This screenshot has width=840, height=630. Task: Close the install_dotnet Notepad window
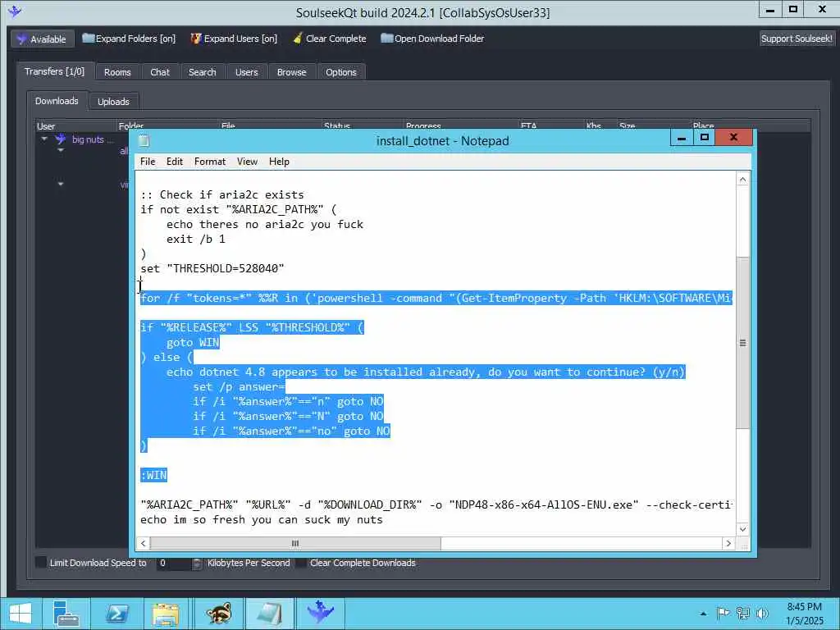[734, 138]
